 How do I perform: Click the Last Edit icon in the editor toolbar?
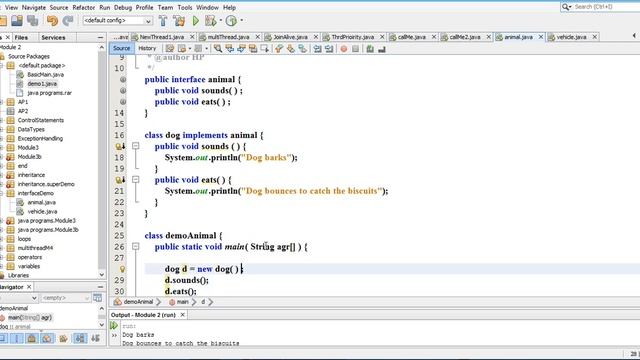coord(170,49)
